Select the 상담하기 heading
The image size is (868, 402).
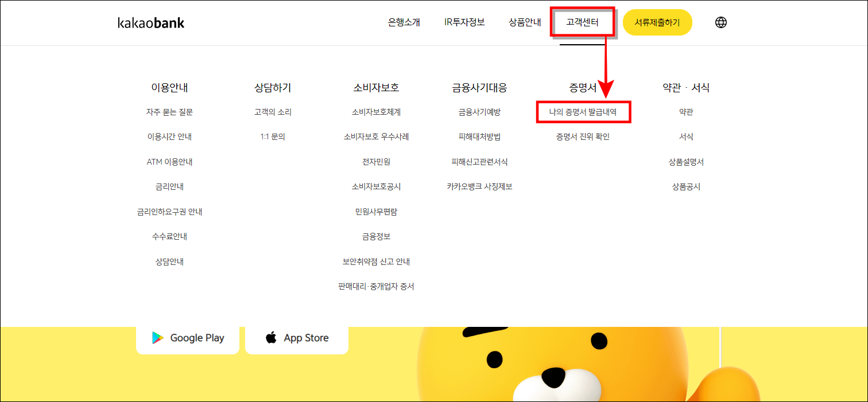click(273, 88)
